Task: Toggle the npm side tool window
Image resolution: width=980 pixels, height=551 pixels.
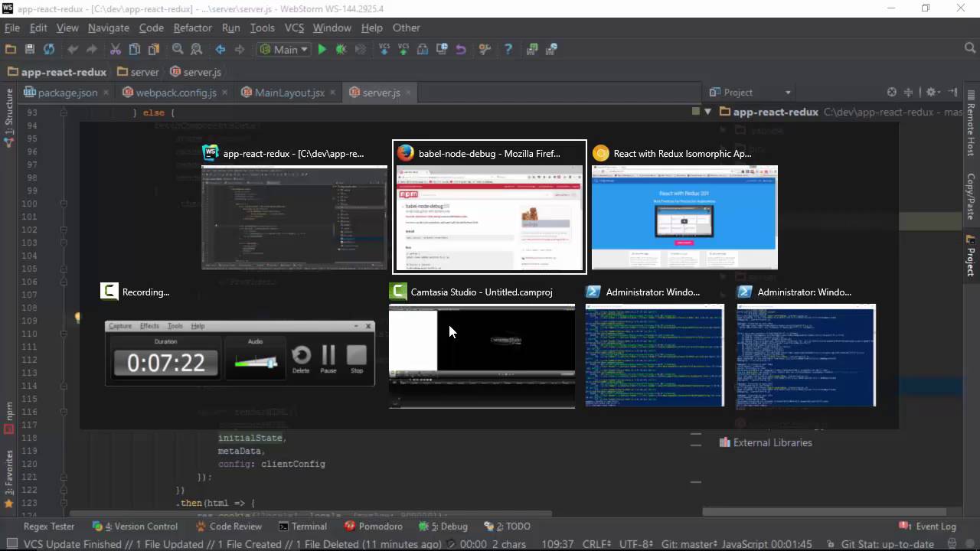Action: pos(9,417)
